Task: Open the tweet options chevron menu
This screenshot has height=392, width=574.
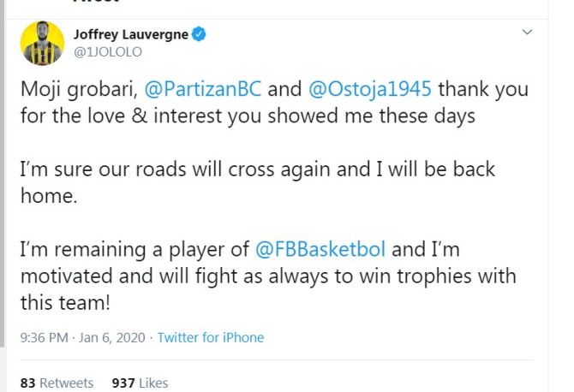Action: point(528,33)
